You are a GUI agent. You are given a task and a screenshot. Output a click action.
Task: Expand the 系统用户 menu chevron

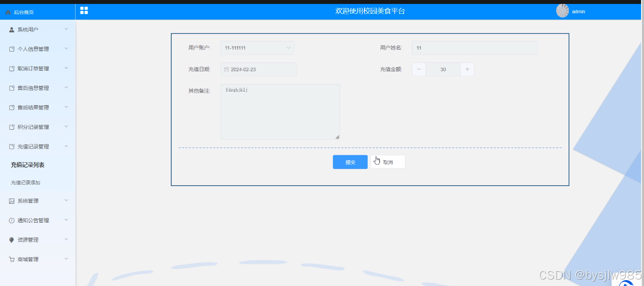click(66, 29)
